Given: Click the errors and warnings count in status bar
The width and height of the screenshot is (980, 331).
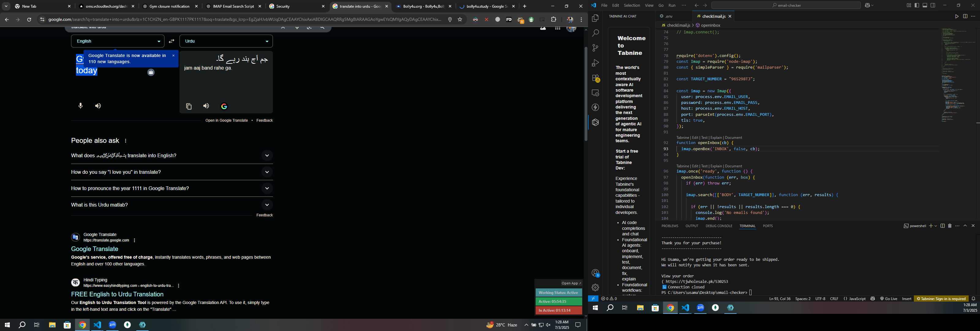Looking at the screenshot, I should (609, 299).
